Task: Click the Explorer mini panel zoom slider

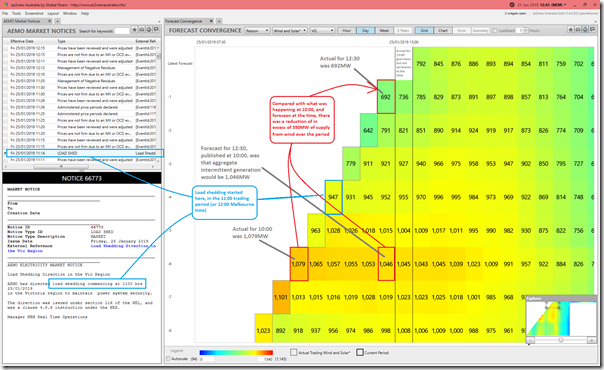Action: 561,340
